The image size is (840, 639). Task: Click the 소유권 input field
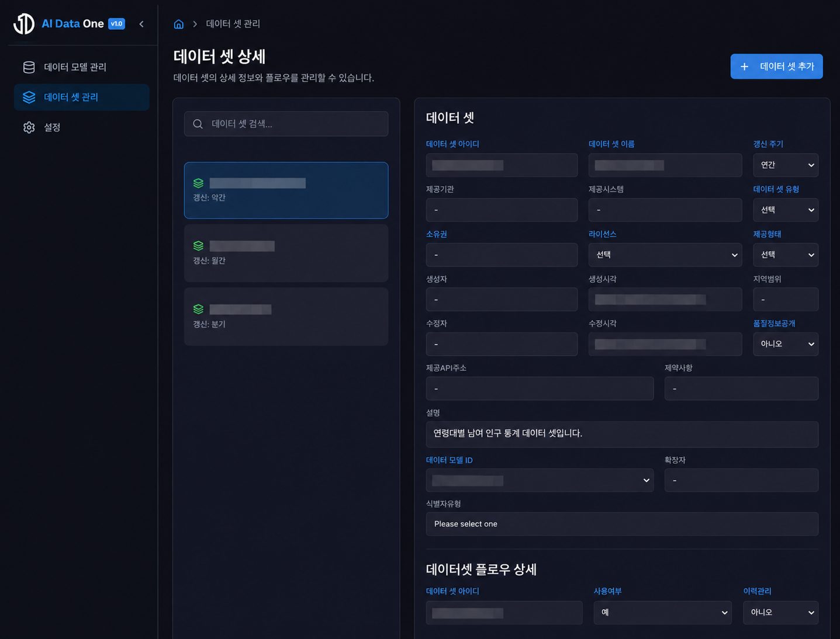tap(502, 255)
